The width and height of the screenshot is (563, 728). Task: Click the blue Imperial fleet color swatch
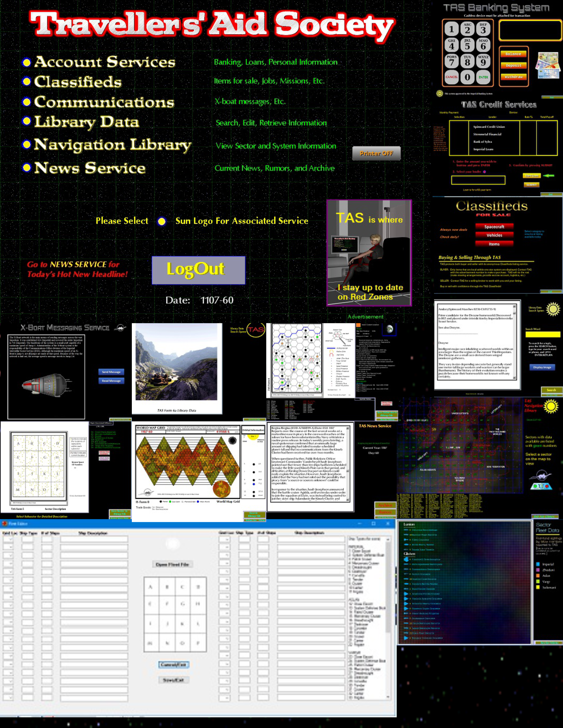click(538, 564)
